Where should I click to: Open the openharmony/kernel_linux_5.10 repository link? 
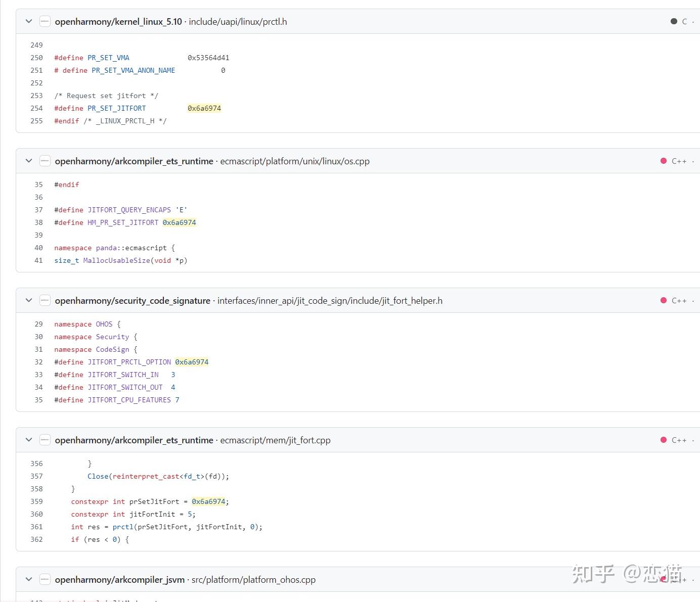119,22
